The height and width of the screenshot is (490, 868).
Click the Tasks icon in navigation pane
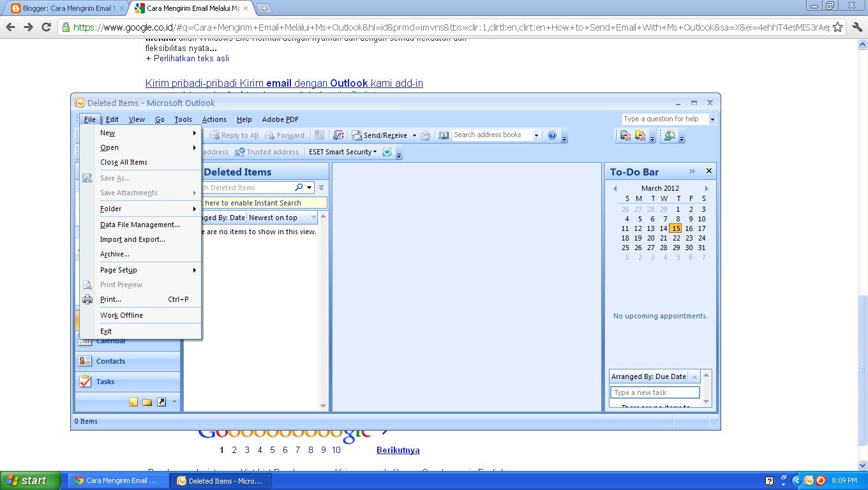click(84, 382)
